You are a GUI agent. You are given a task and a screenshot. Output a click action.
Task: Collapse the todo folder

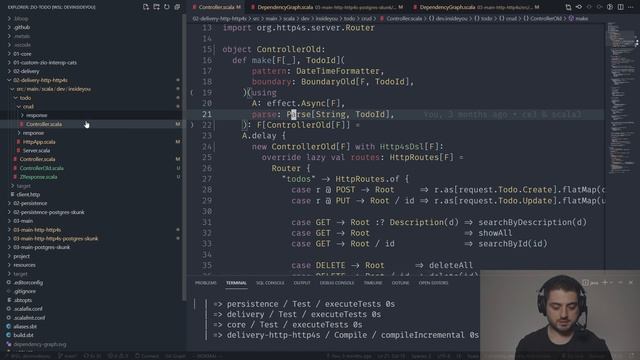tap(16, 98)
